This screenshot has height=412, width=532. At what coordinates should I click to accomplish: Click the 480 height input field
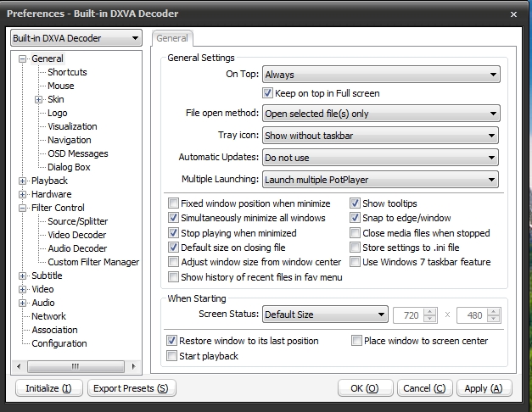pos(473,315)
